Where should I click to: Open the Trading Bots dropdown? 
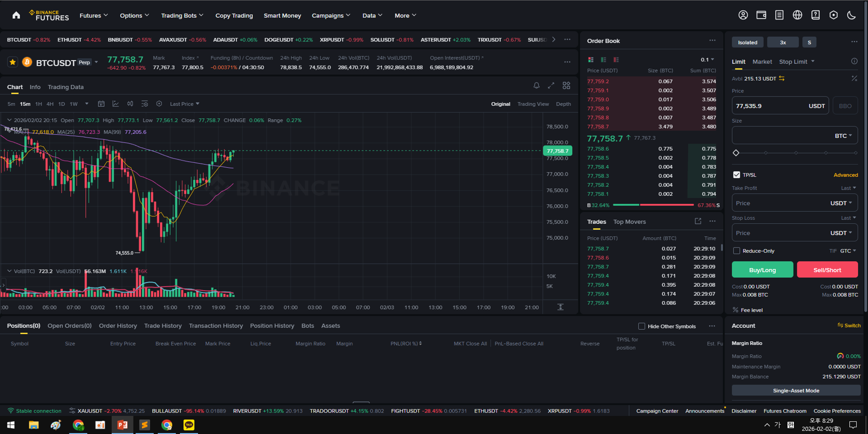(182, 15)
